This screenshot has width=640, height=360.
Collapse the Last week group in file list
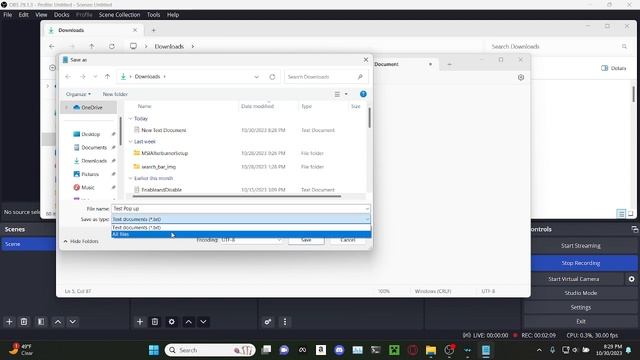[130, 142]
